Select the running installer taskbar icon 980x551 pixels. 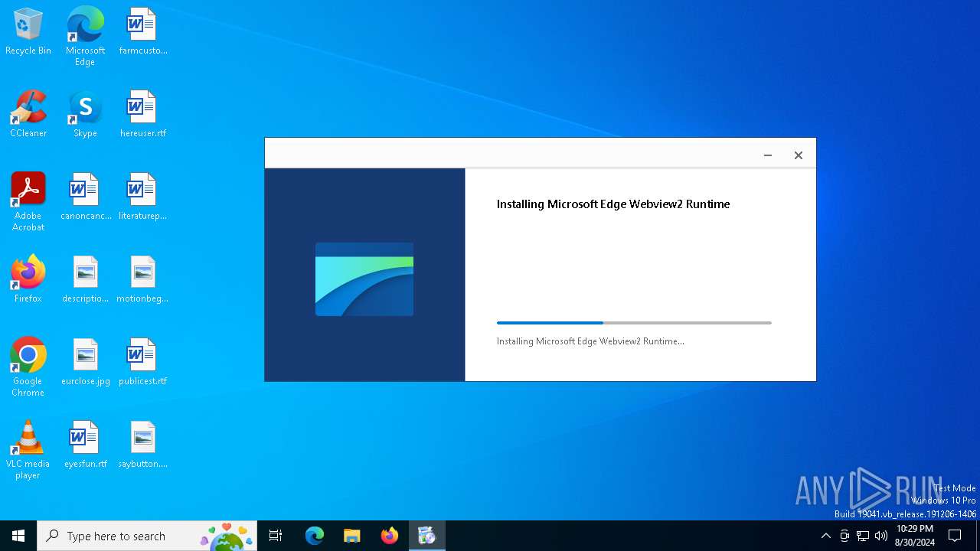[427, 536]
